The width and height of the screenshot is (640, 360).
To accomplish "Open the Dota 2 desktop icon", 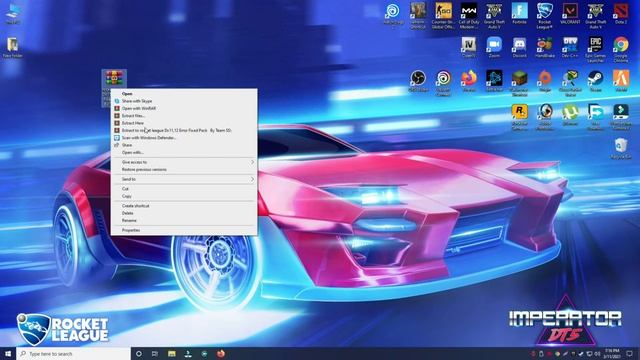I will coord(620,13).
